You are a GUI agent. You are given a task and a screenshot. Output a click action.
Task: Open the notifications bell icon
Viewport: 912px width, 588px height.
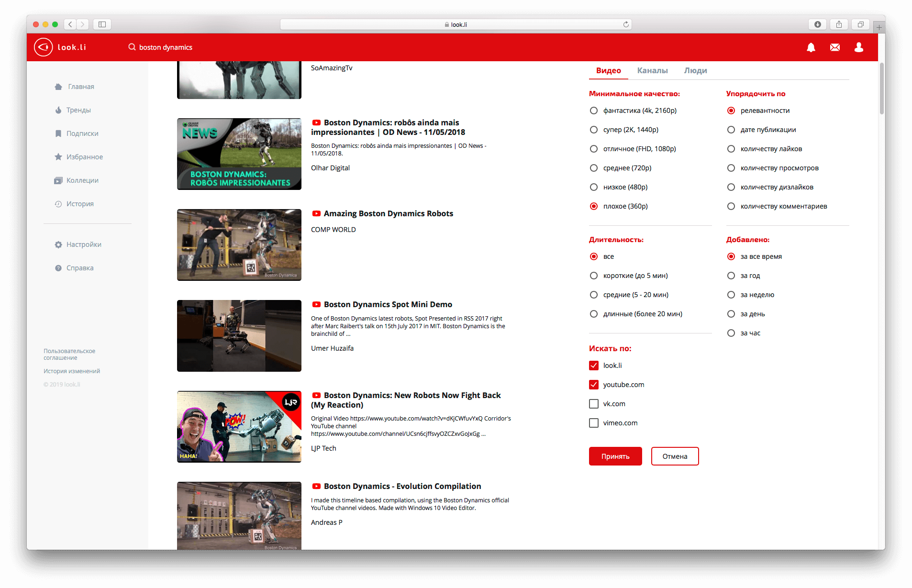click(x=811, y=47)
